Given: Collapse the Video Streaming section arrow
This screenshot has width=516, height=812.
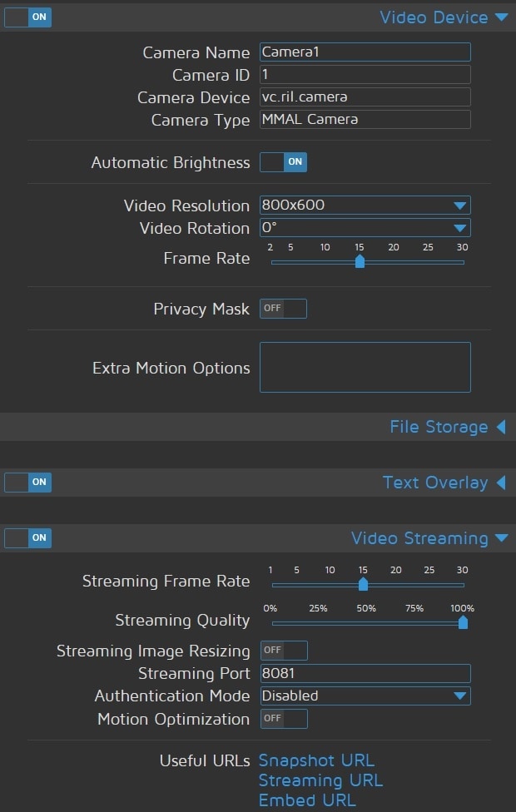Looking at the screenshot, I should [x=500, y=538].
